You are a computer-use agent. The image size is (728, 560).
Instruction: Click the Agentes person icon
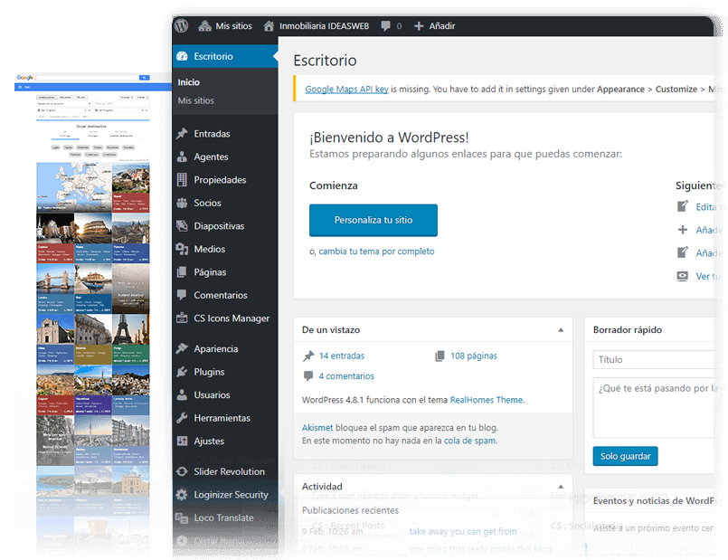[182, 157]
